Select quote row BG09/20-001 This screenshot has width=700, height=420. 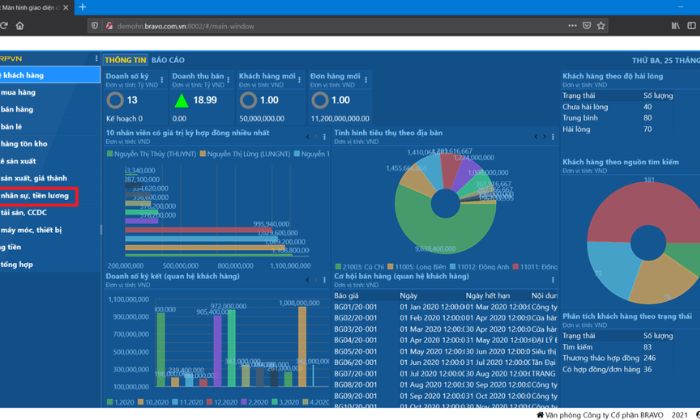[x=446, y=396]
